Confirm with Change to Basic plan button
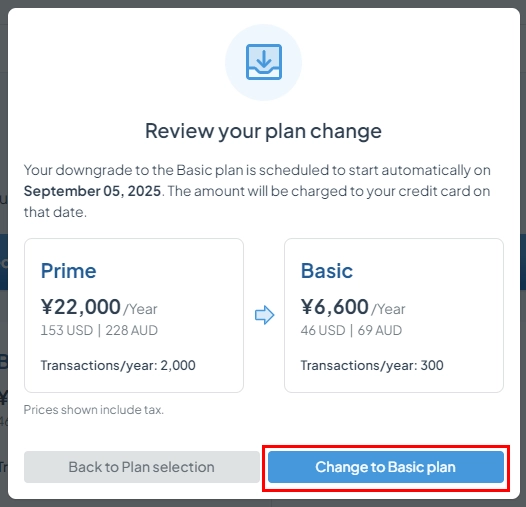Screen dimensions: 526x507 tap(386, 467)
